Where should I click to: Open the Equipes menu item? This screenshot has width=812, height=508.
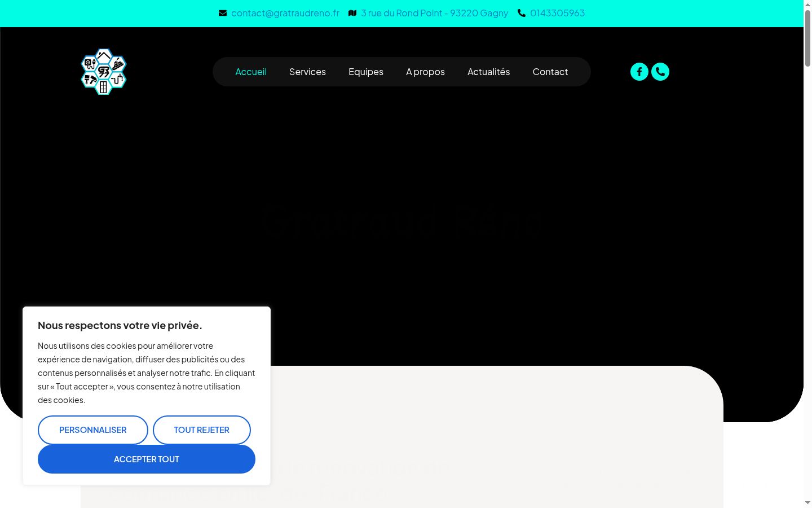click(366, 72)
